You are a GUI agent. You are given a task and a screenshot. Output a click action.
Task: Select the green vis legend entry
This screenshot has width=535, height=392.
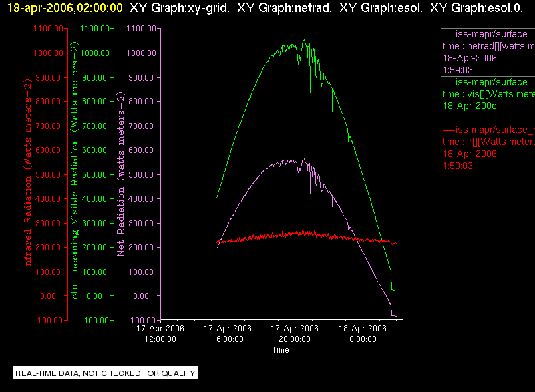488,94
